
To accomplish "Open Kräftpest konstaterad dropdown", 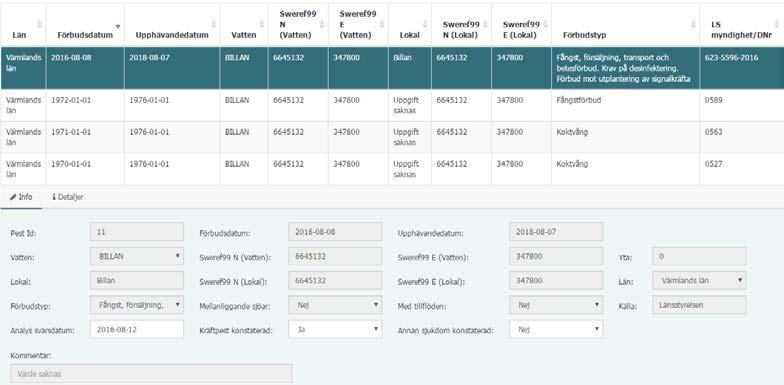I will [x=335, y=329].
